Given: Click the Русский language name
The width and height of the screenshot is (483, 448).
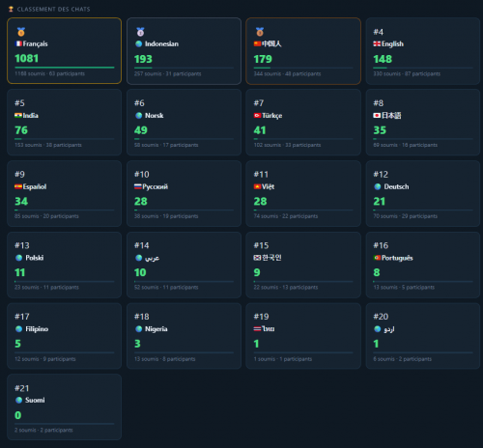Looking at the screenshot, I should 156,186.
